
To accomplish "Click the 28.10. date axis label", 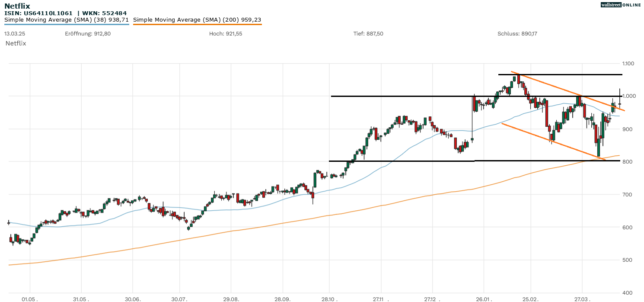I will pyautogui.click(x=329, y=299).
